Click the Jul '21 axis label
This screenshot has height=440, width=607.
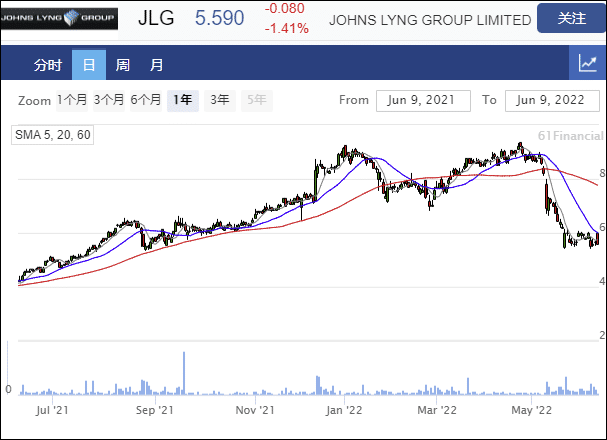tap(52, 410)
